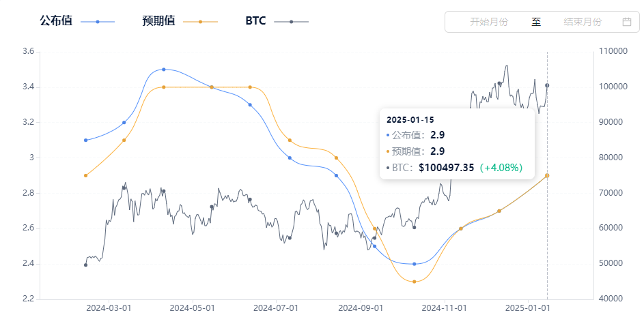The width and height of the screenshot is (644, 328).
Task: Click the orange 预期值 legend line marker
Action: pyautogui.click(x=200, y=22)
